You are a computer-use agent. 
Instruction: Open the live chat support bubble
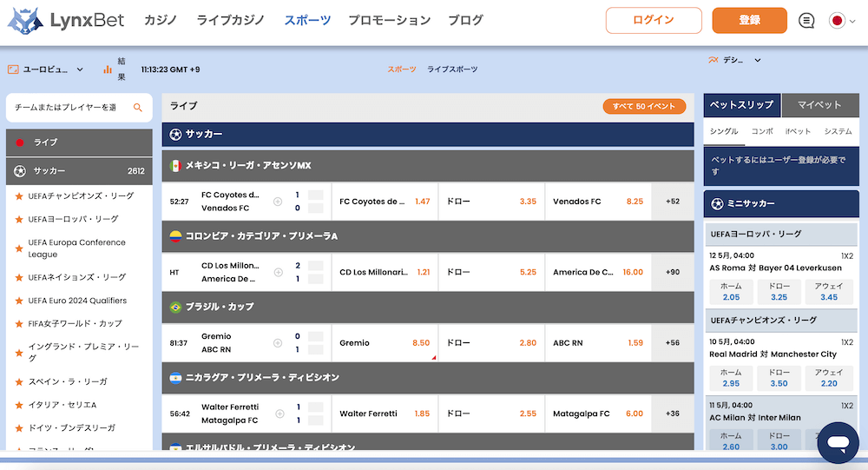tap(838, 442)
